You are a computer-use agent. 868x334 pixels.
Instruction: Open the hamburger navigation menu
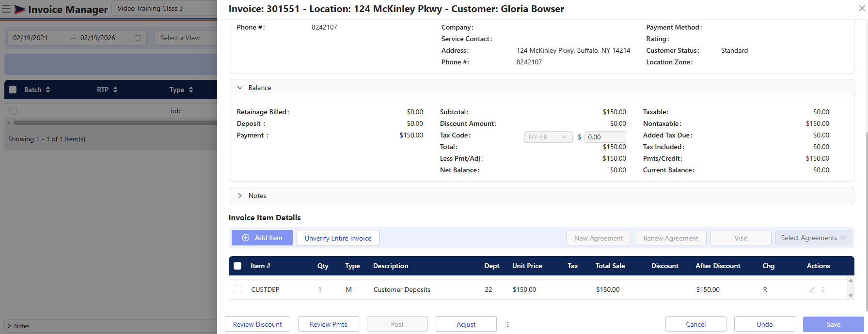[x=6, y=9]
